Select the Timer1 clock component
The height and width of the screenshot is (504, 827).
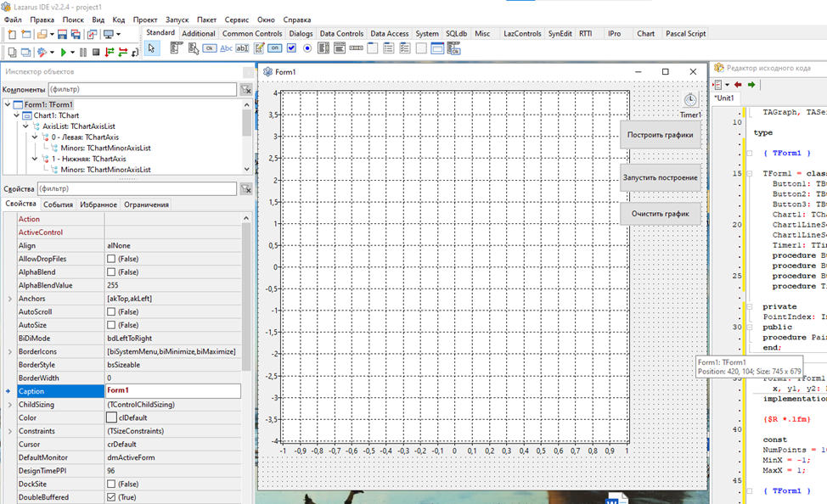[x=690, y=100]
